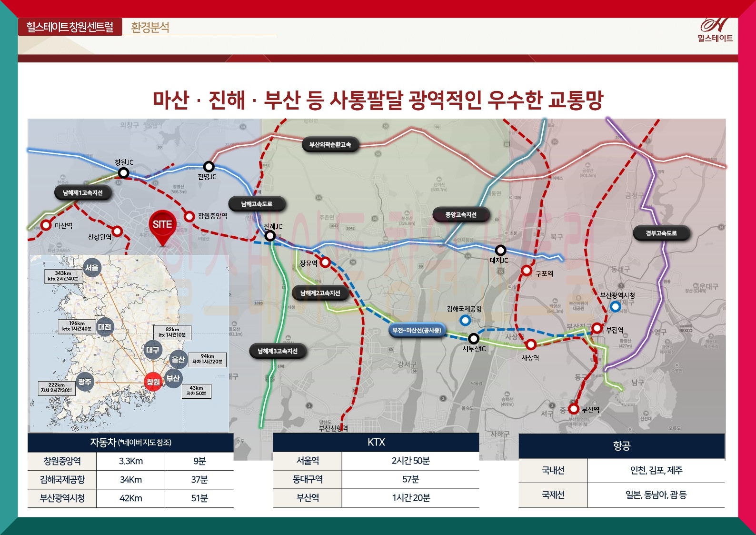Click the 부산역 station marker
The height and width of the screenshot is (535, 756).
(574, 409)
